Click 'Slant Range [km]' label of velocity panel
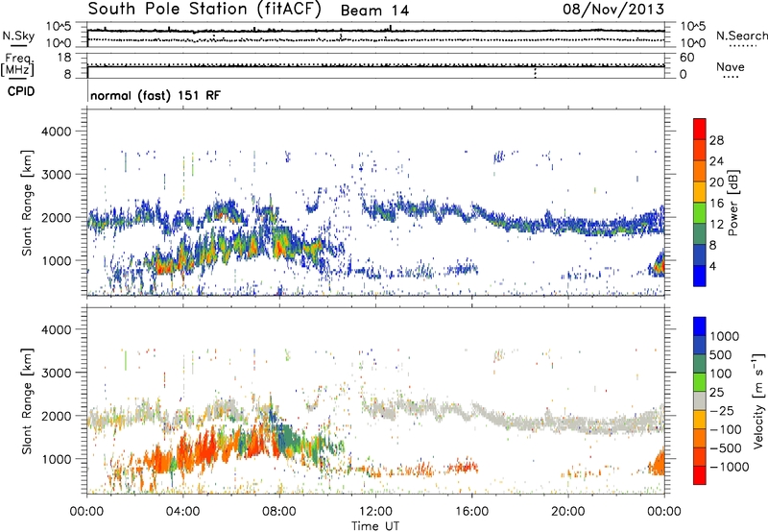This screenshot has height=532, width=768. [27, 401]
